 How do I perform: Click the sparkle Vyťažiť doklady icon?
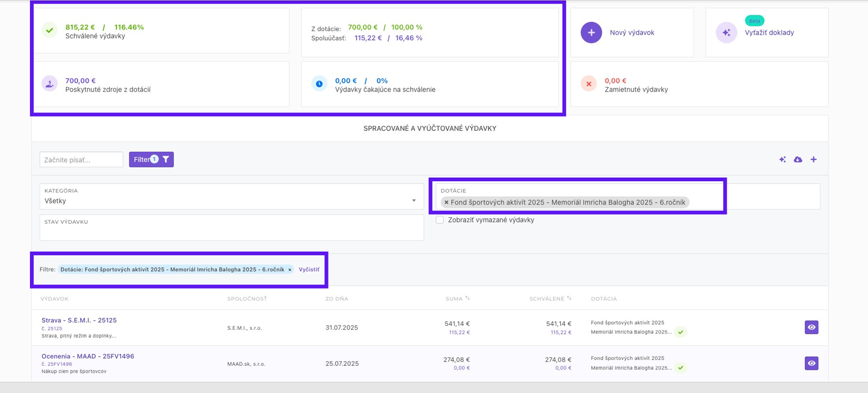coord(726,32)
